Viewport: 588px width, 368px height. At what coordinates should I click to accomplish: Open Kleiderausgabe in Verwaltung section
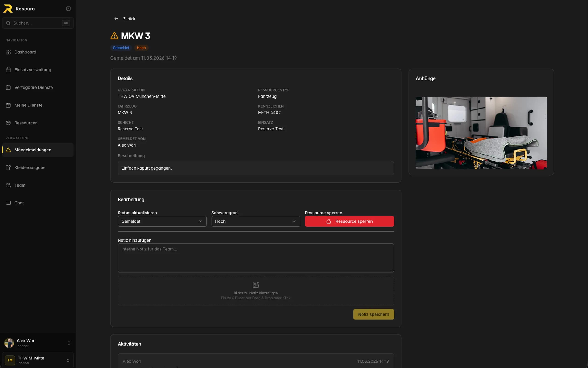(x=38, y=167)
